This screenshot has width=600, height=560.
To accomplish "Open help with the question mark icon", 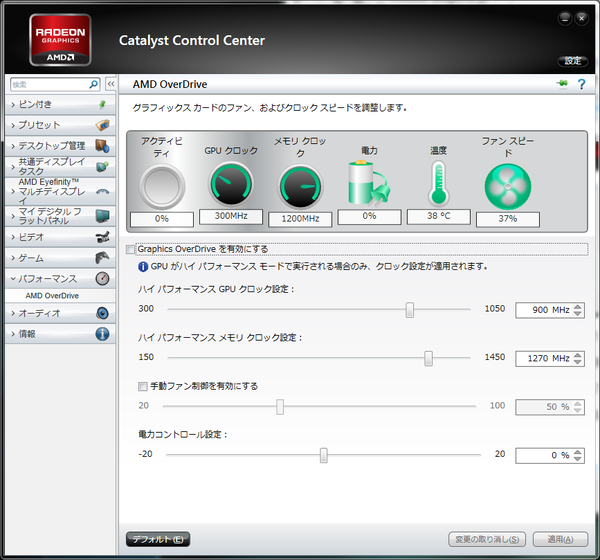I will pos(581,84).
